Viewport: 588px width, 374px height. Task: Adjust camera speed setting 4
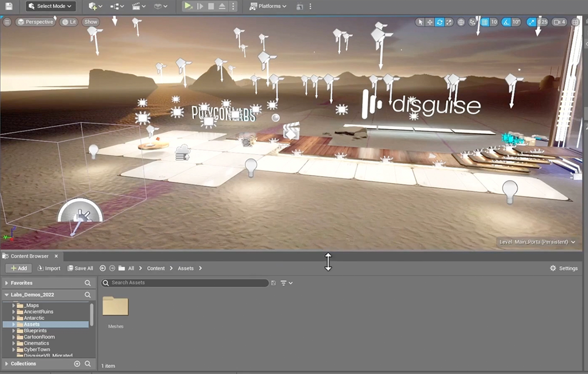(x=560, y=22)
